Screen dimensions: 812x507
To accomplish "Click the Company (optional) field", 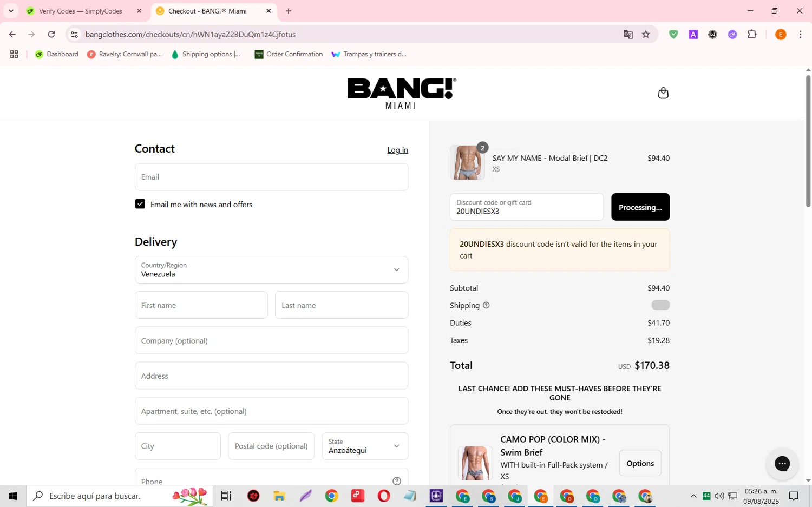I will (x=271, y=340).
